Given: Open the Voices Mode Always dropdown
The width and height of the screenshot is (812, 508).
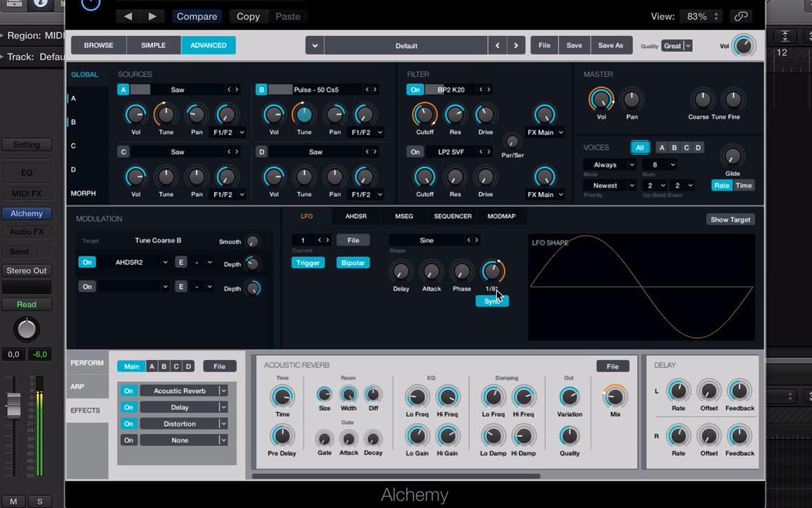Looking at the screenshot, I should click(x=610, y=165).
